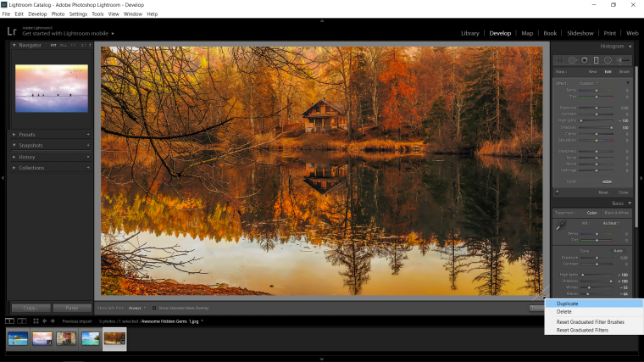Viewport: 644px width, 362px height.
Task: Expand the History panel
Action: (x=14, y=157)
